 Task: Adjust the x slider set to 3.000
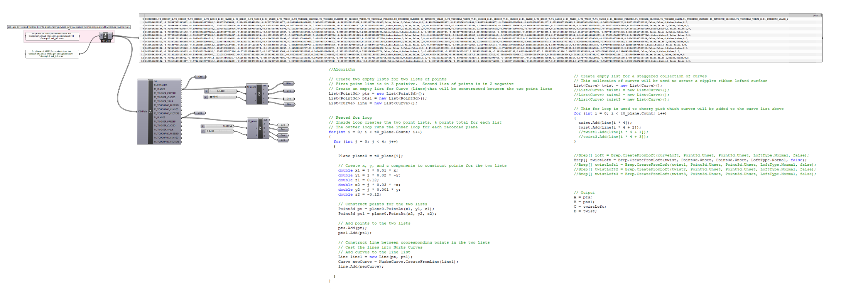point(221,91)
